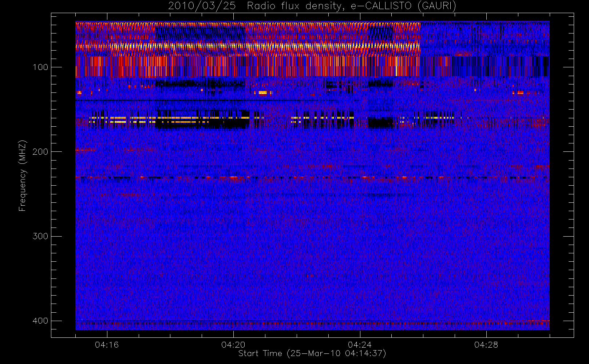Click the 'Frequency (MHz)' axis label
Viewport: 589px width, 364px height.
coord(23,175)
